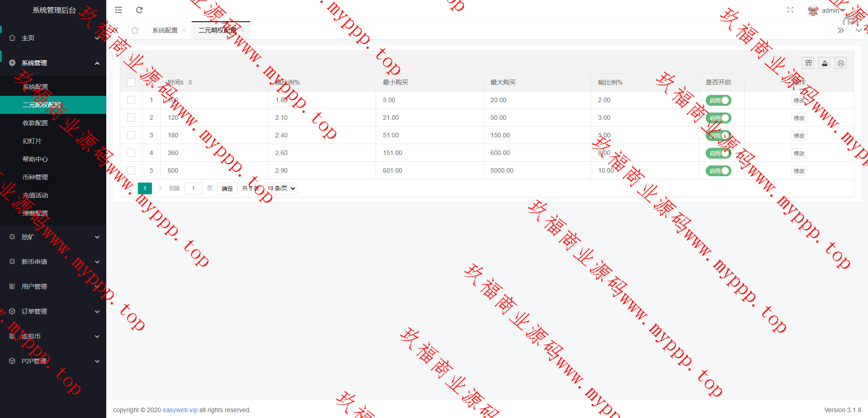Click the export table icon
868x418 pixels.
pos(825,63)
